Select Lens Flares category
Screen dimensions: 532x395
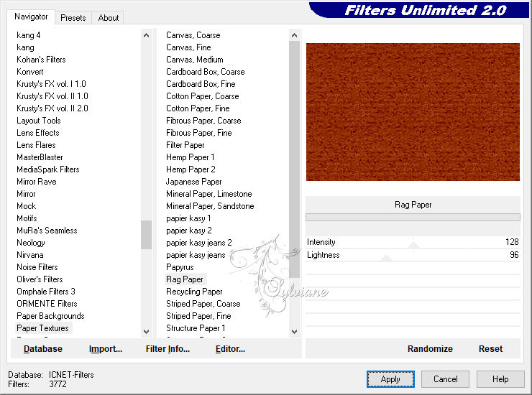(x=36, y=145)
